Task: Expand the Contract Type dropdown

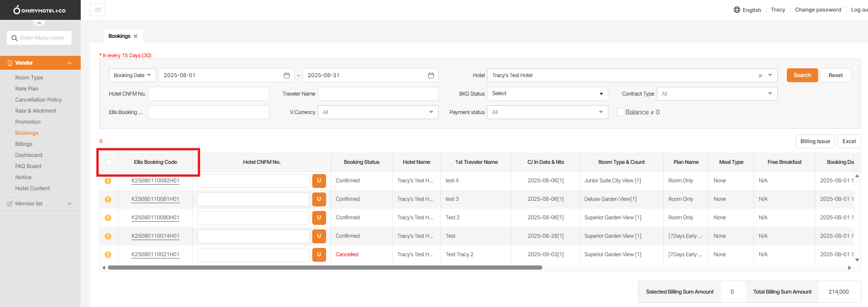Action: (x=717, y=94)
